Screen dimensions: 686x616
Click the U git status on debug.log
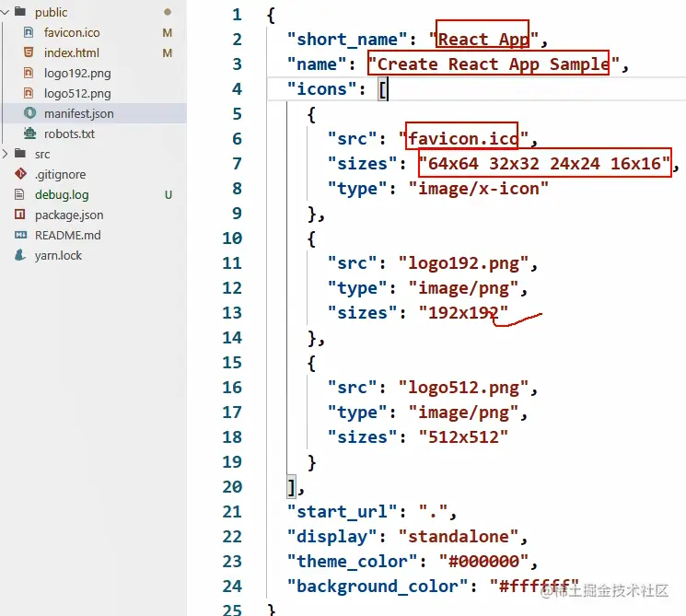tap(168, 194)
